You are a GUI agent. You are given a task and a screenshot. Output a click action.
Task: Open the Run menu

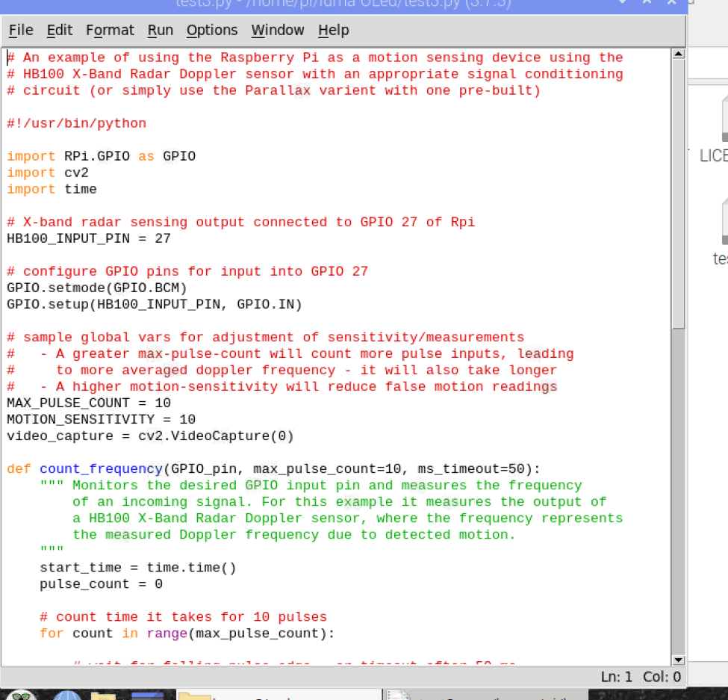coord(160,31)
